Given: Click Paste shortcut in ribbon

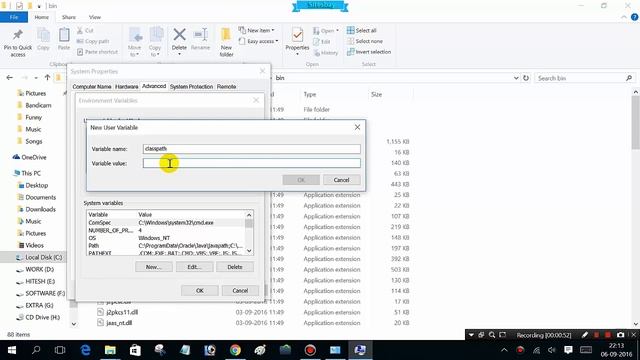Looking at the screenshot, I should point(97,52).
